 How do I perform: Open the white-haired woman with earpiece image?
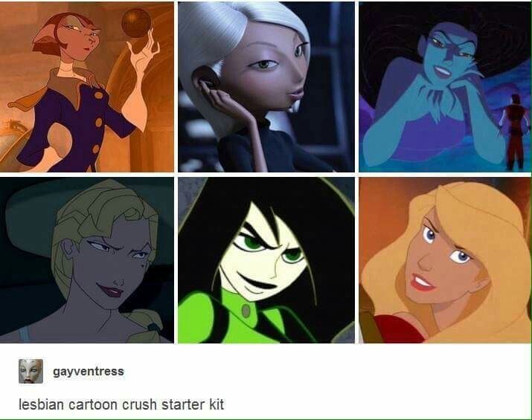[266, 87]
